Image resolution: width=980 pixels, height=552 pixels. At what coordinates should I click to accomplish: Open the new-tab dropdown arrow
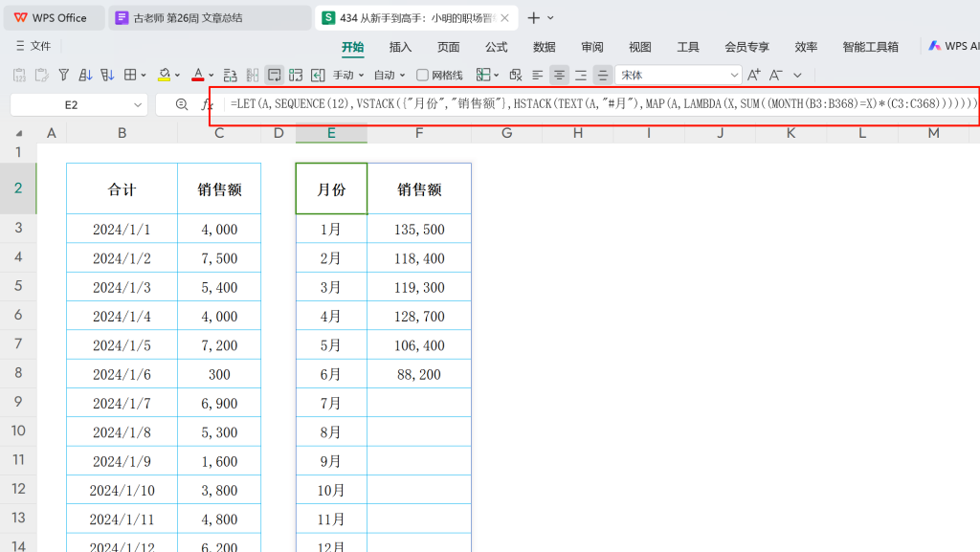[x=550, y=18]
